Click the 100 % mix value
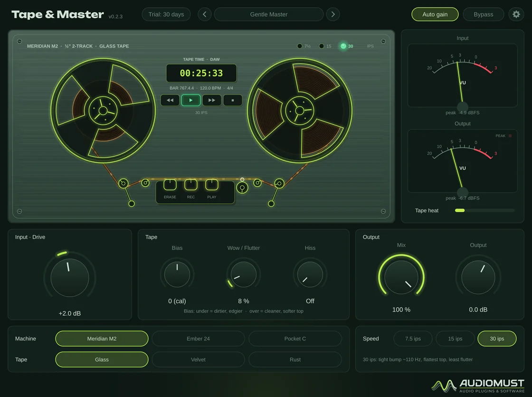The image size is (532, 397). coord(401,310)
